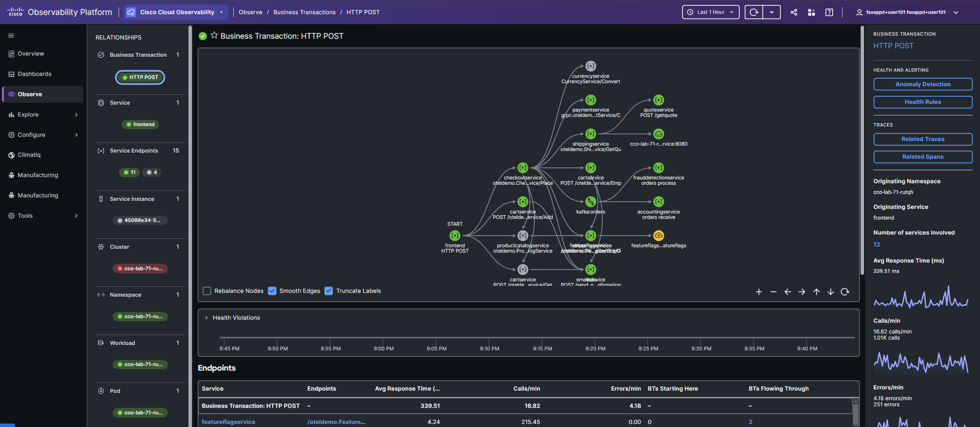This screenshot has height=427, width=980.
Task: Open Dashboards in the left navigation
Action: point(34,74)
